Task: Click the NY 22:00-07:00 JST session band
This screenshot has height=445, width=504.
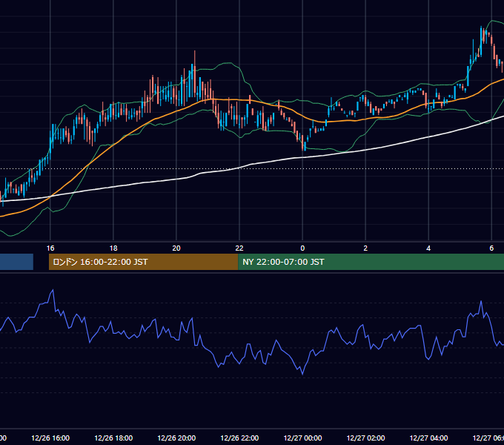Action: (x=371, y=262)
